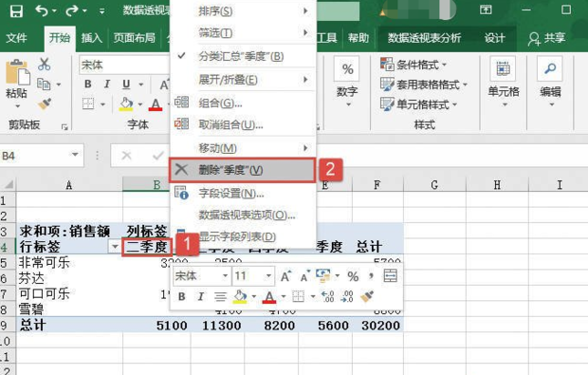588x375 pixels.
Task: Toggle Bold in mini toolbar
Action: click(x=182, y=296)
